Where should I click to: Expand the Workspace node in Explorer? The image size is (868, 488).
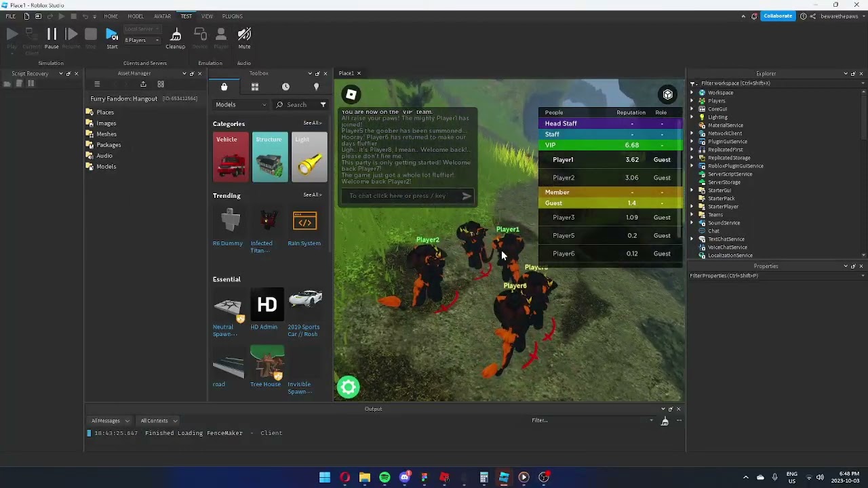[692, 93]
